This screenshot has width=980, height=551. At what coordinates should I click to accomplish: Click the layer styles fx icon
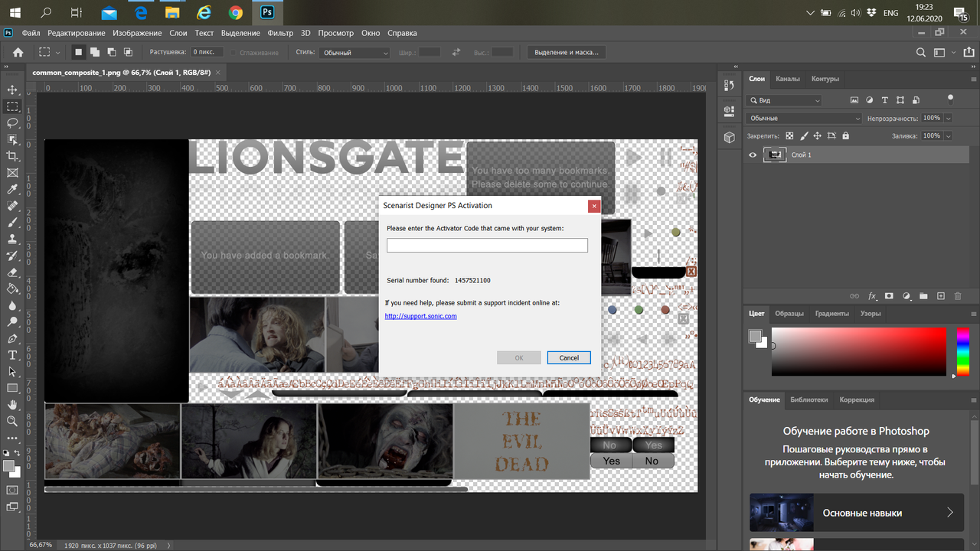click(x=872, y=296)
